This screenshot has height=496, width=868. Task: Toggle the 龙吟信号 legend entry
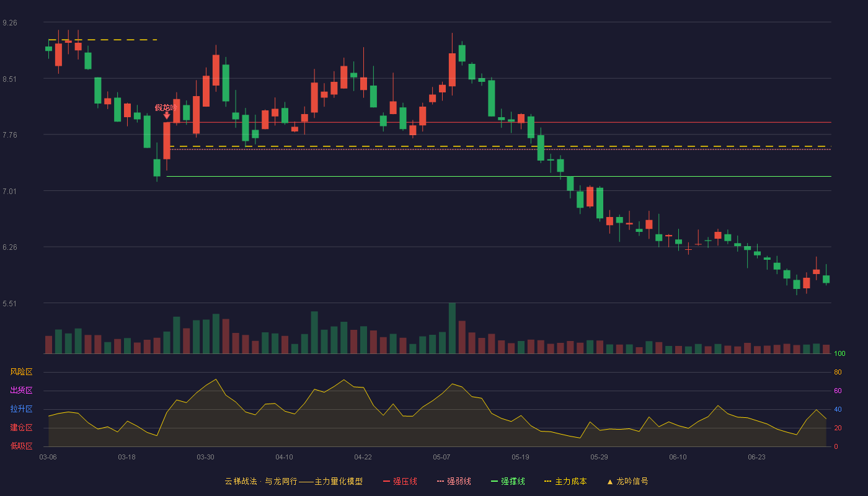(x=627, y=481)
